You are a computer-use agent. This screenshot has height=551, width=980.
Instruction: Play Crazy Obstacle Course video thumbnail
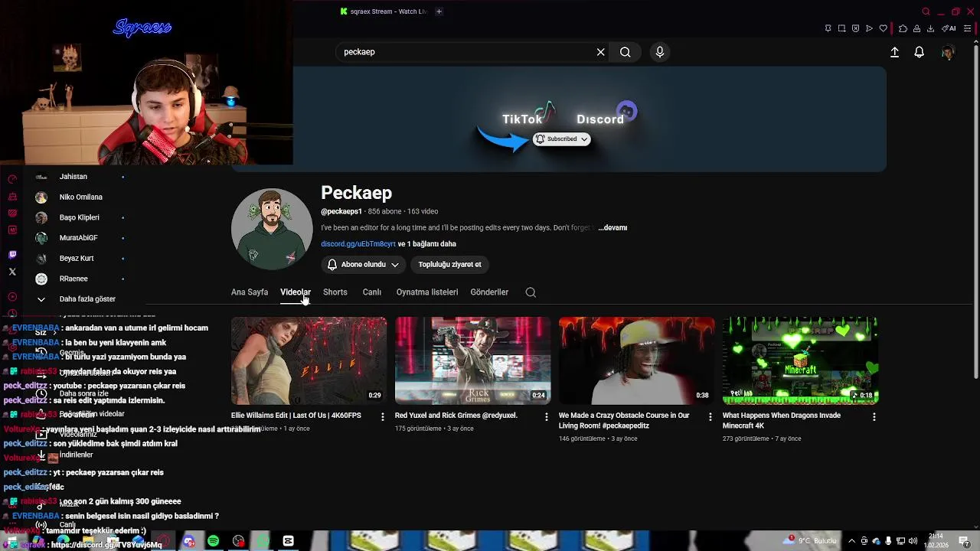(x=637, y=360)
